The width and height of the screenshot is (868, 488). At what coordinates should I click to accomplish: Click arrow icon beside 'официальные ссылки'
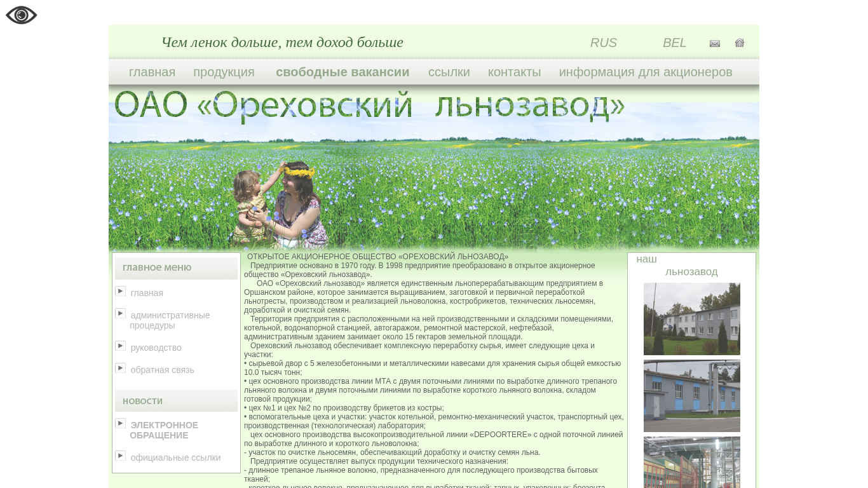point(120,456)
